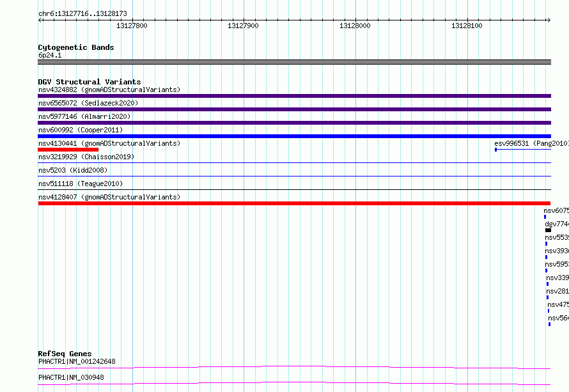
Task: Click the left arrowhead of the ruler
Action: point(40,20)
